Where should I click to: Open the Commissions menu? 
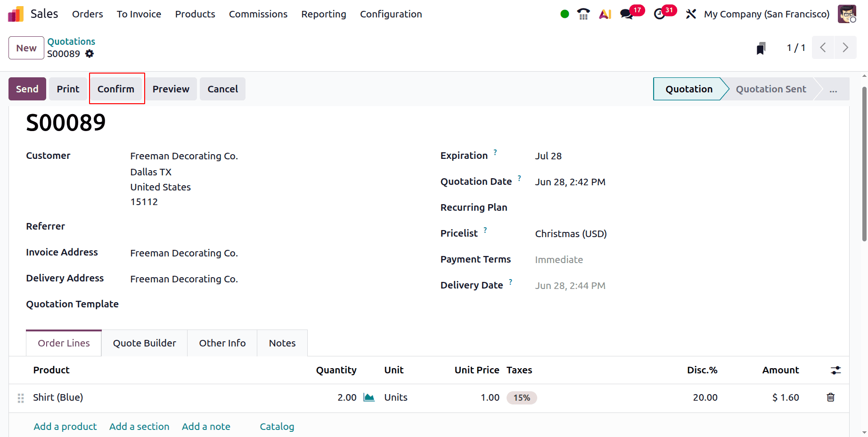(258, 14)
